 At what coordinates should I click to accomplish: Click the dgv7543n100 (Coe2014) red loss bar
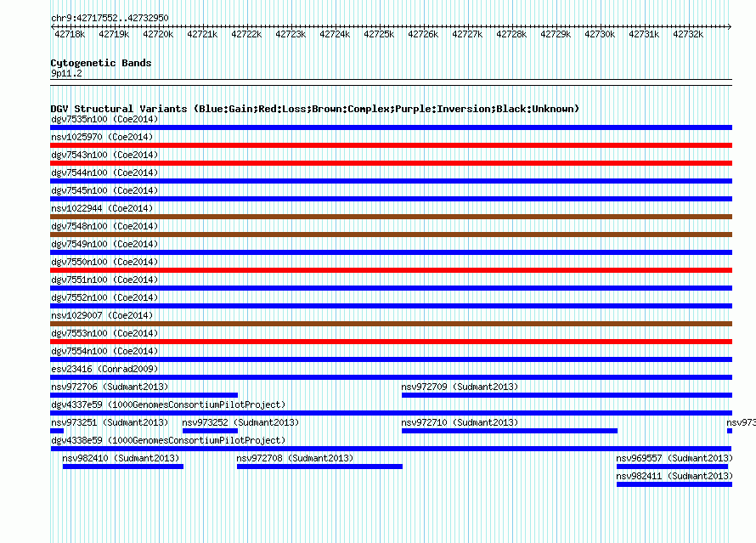tap(391, 163)
